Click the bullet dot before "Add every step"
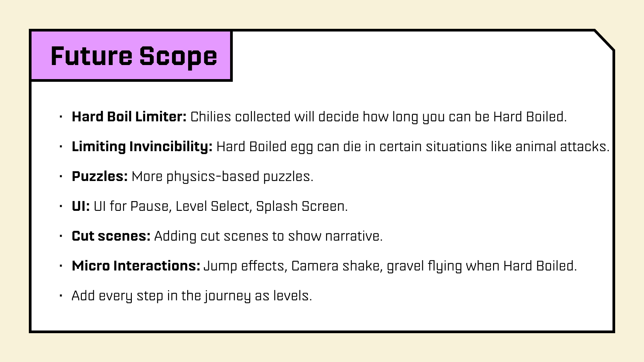This screenshot has width=644, height=362. tap(61, 296)
